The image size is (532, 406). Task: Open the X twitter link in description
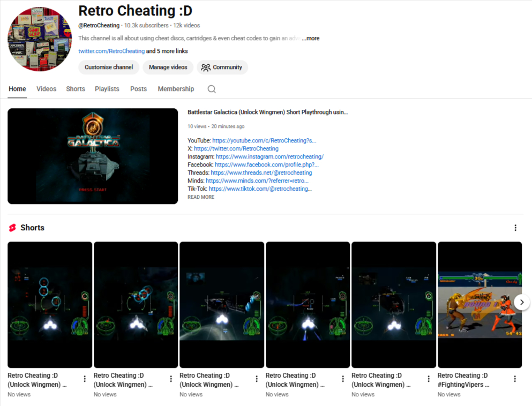point(236,148)
